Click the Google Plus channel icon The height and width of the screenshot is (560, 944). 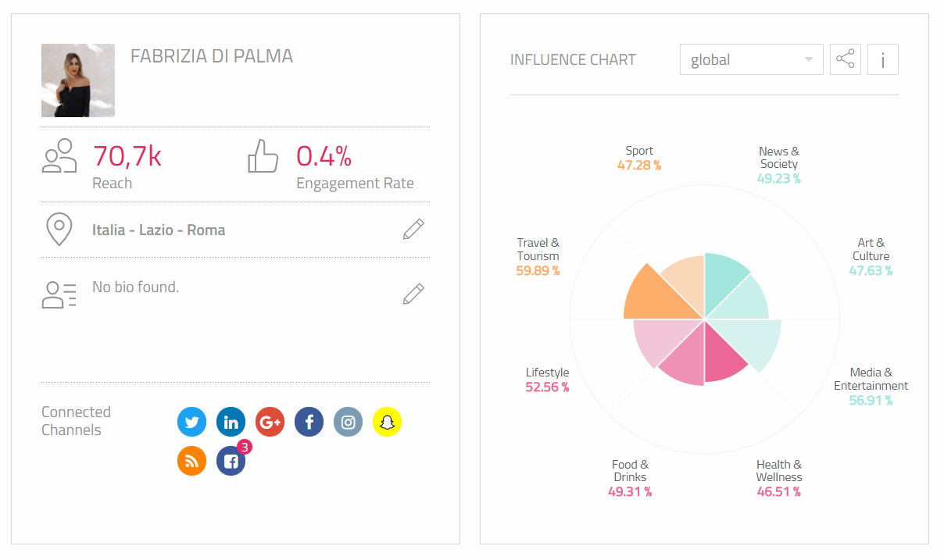[x=270, y=423]
